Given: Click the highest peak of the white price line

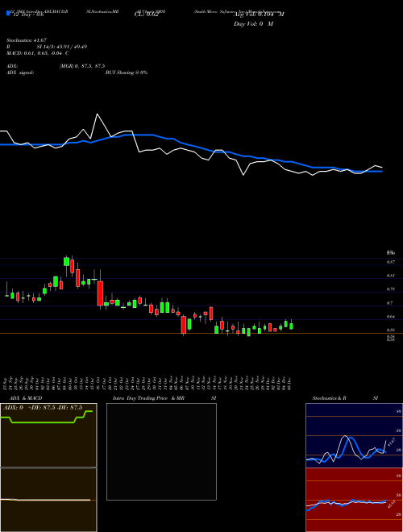Looking at the screenshot, I should (98, 114).
